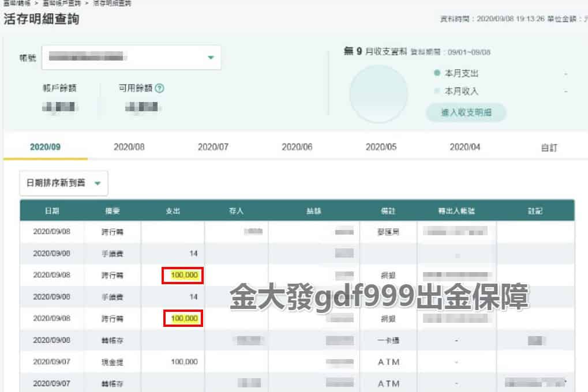Viewport: 588px width, 392px height.
Task: Choose the 自訂 custom date tab
Action: (x=549, y=147)
